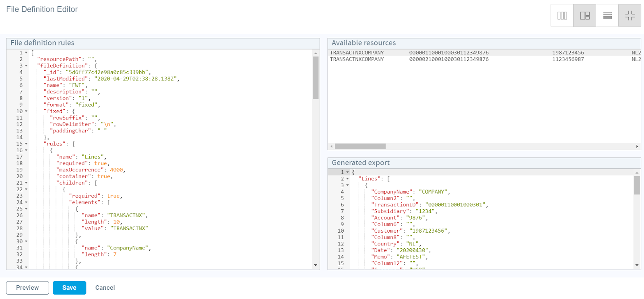Exit full screen with the collapse icon
Viewport: 644px width, 299px height.
(630, 15)
